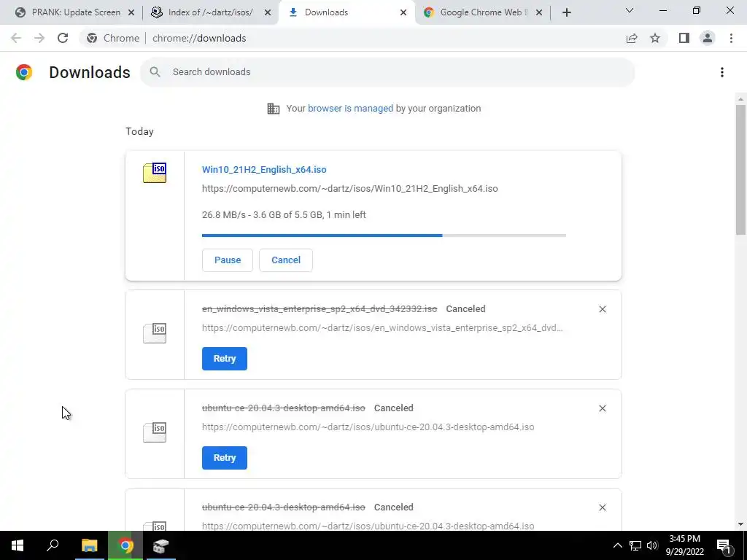
Task: Open taskbar search magnifier
Action: pyautogui.click(x=53, y=545)
